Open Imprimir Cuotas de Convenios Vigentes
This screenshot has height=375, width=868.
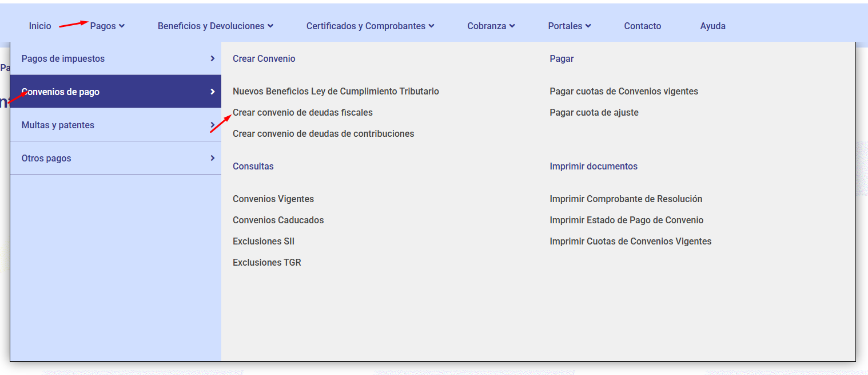point(631,241)
